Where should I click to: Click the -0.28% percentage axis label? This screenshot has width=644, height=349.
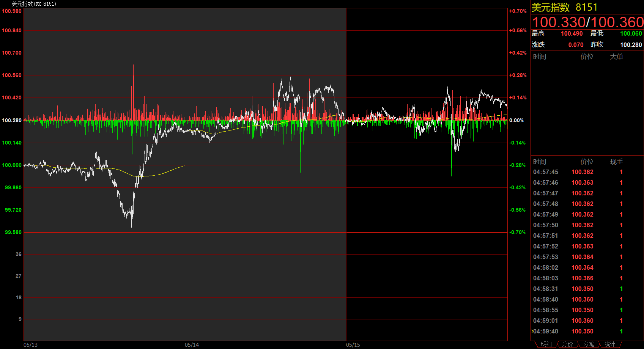pyautogui.click(x=517, y=165)
